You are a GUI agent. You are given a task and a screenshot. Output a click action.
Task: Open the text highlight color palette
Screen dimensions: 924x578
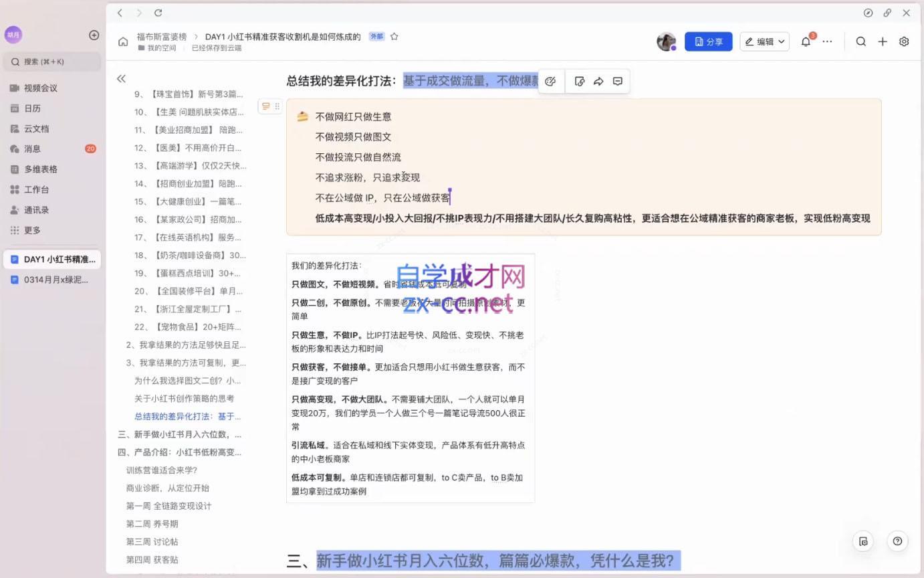(550, 81)
